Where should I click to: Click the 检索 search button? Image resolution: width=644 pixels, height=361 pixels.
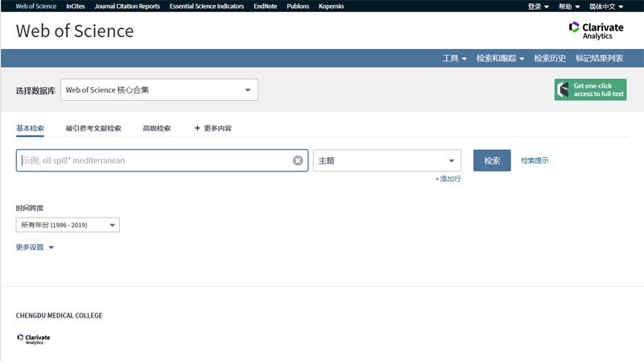tap(492, 160)
